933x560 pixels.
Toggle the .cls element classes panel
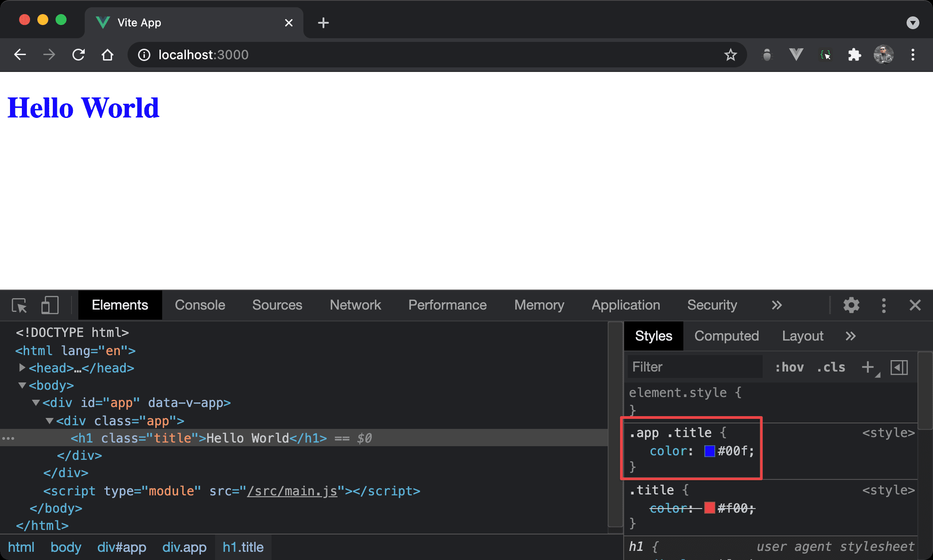click(831, 367)
